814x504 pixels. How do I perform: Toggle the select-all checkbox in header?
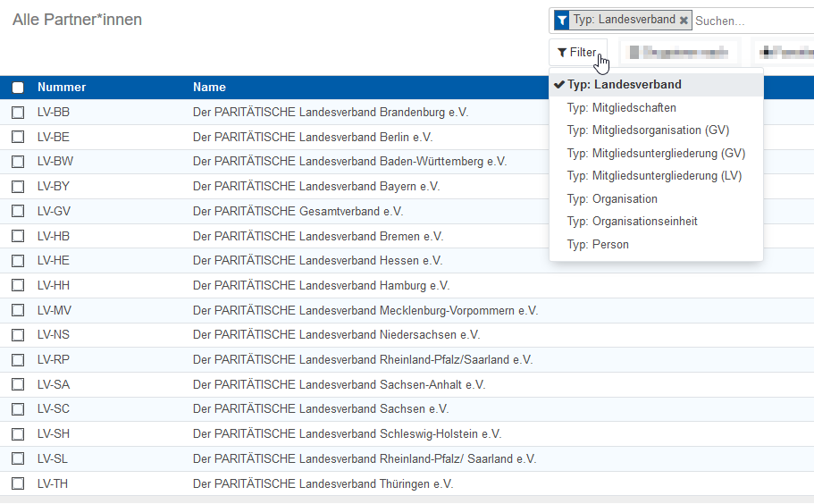point(18,88)
